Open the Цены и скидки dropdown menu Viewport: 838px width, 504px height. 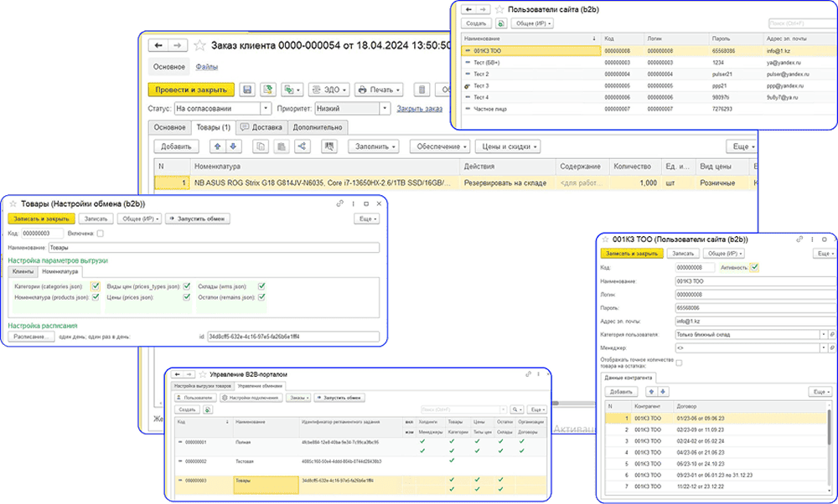pyautogui.click(x=508, y=147)
